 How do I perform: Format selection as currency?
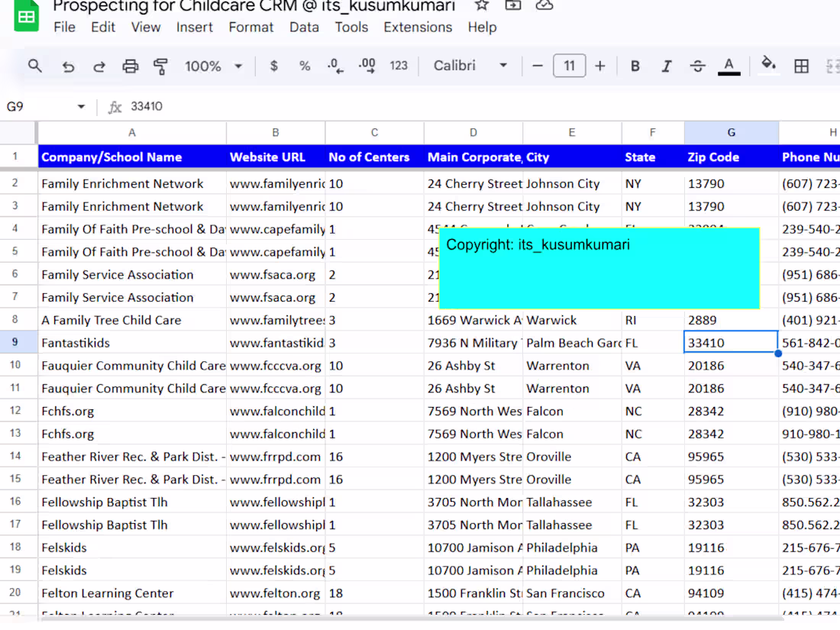click(x=273, y=66)
